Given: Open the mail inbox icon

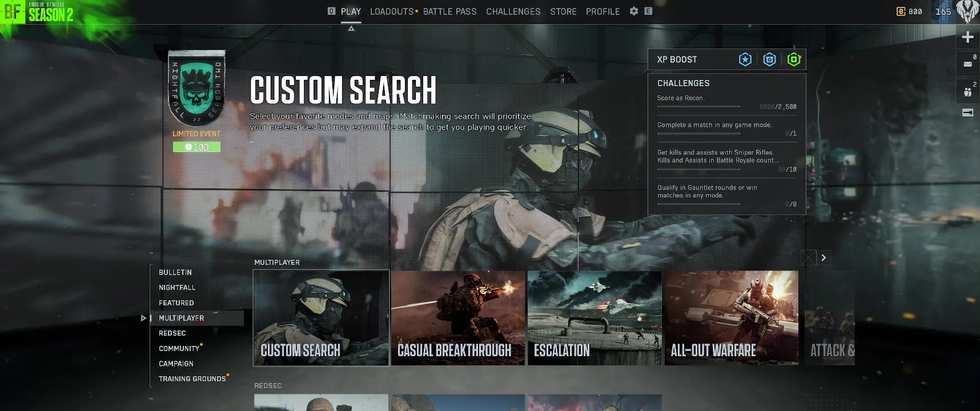Looking at the screenshot, I should point(967,64).
